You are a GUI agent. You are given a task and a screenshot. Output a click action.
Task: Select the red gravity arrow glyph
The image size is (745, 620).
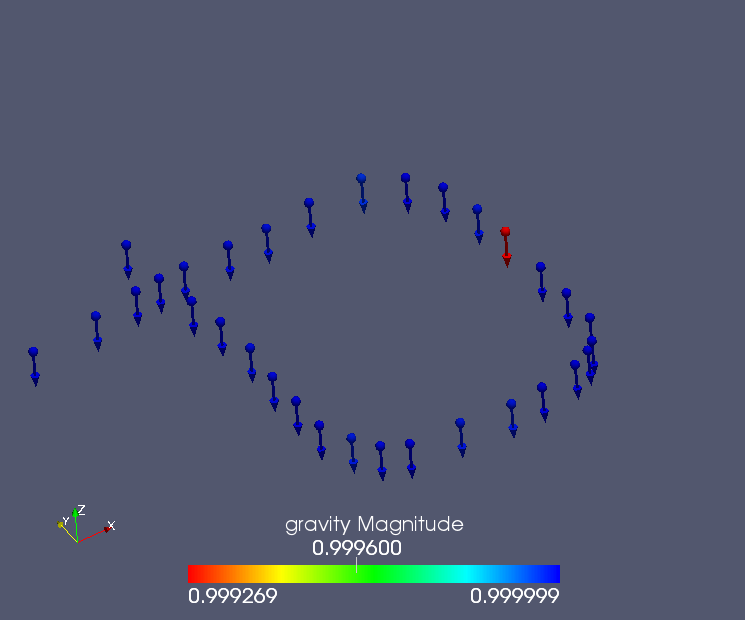[506, 247]
